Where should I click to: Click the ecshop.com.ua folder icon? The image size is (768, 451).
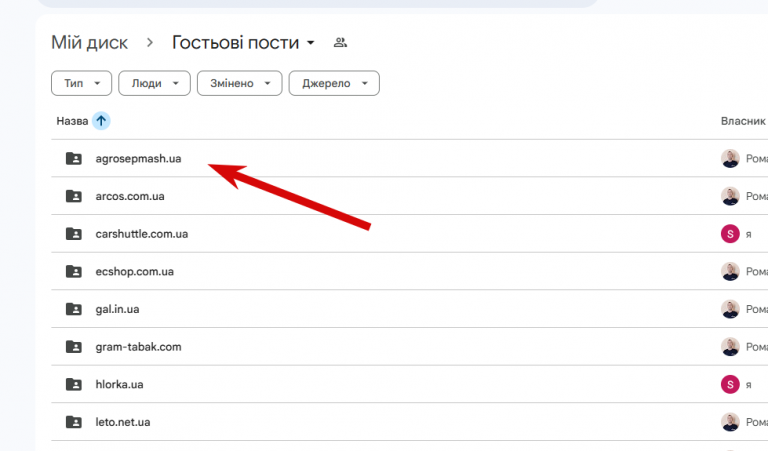(x=74, y=272)
